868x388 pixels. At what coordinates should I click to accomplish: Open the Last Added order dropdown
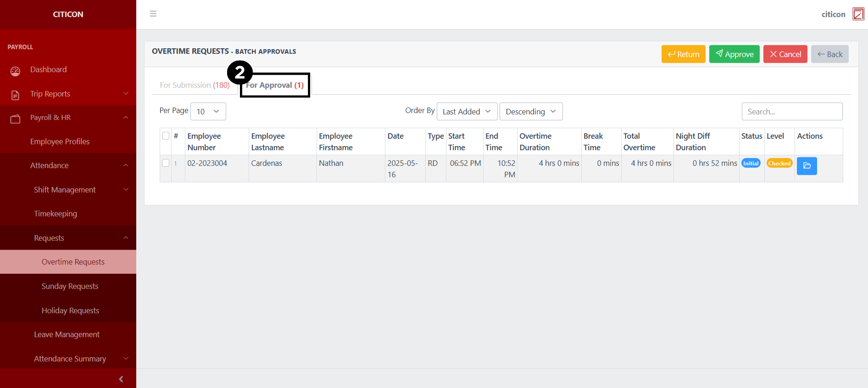(x=467, y=112)
